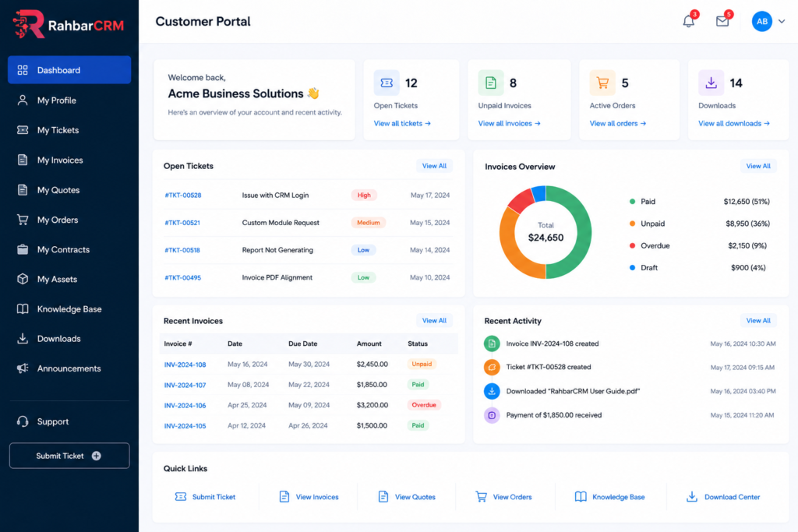Open ticket #TKT-00528
The height and width of the screenshot is (532, 798).
pyautogui.click(x=182, y=196)
